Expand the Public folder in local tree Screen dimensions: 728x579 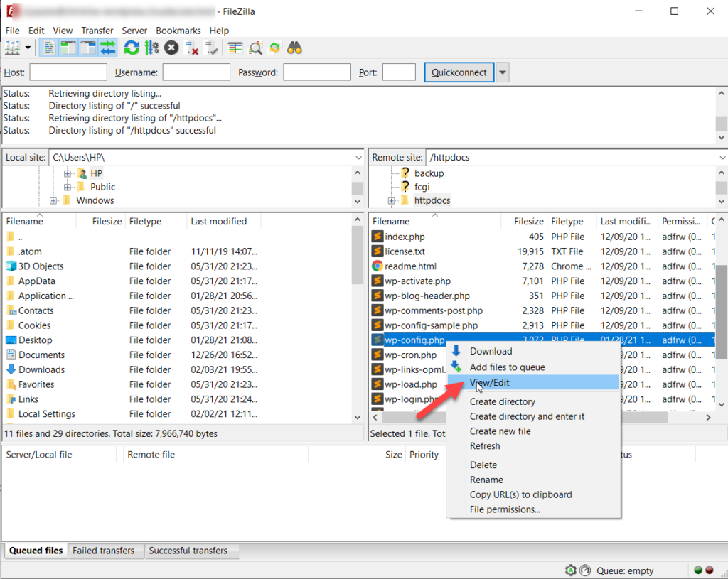[68, 187]
